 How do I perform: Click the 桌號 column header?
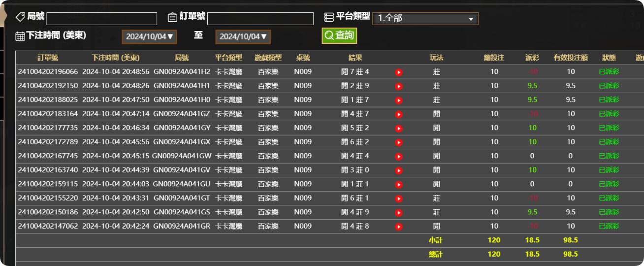[x=303, y=58]
